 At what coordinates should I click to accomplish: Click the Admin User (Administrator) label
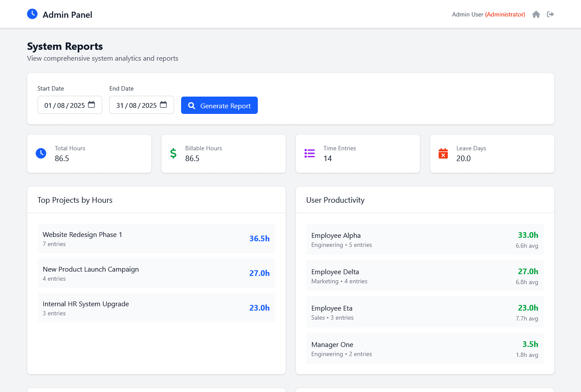click(488, 14)
